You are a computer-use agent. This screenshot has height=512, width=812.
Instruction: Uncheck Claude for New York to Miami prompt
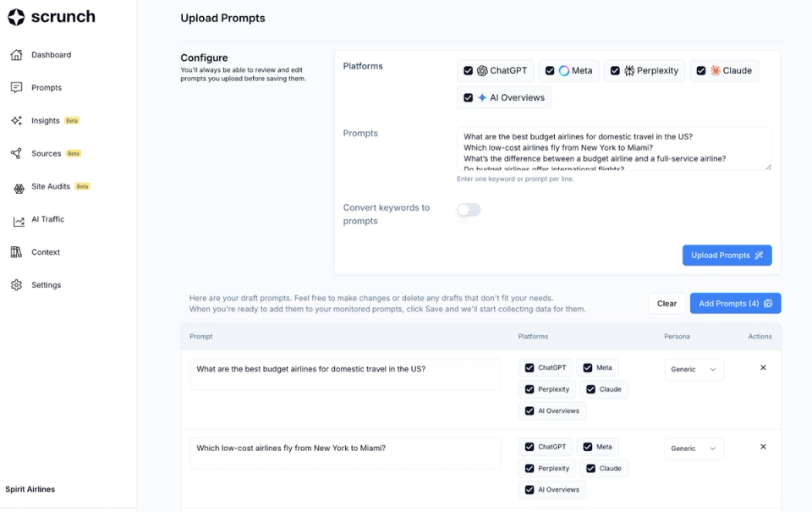[x=591, y=469]
